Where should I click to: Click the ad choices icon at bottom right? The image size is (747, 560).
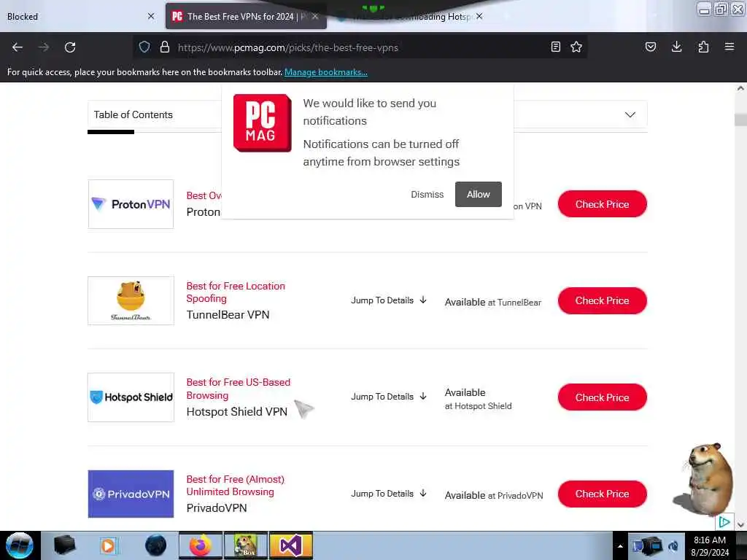tap(724, 522)
